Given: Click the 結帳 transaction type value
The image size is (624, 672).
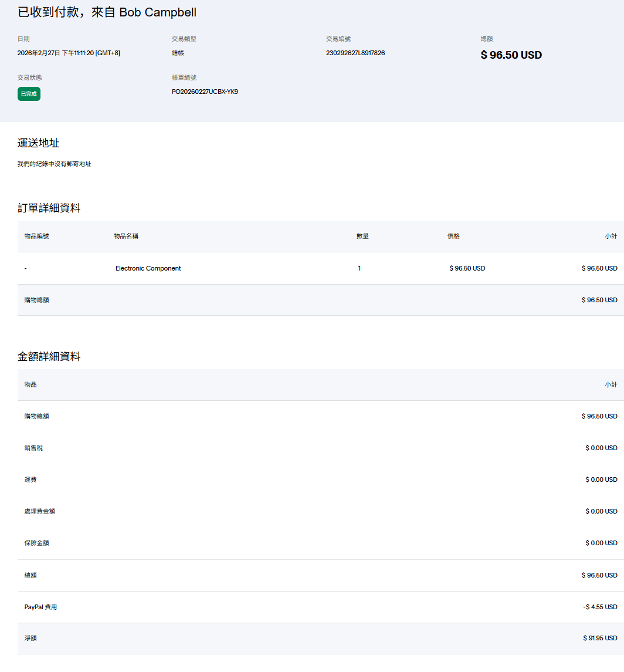Looking at the screenshot, I should [x=178, y=53].
